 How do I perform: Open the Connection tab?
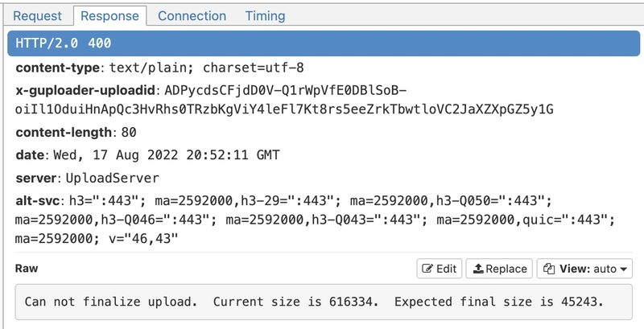[192, 16]
